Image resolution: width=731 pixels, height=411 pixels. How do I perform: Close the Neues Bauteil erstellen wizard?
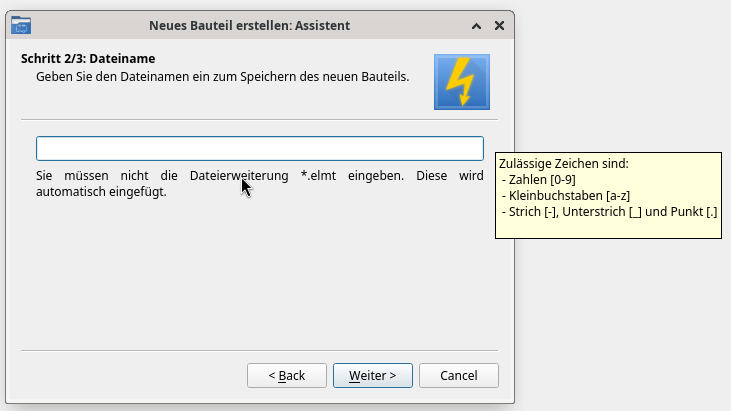[497, 24]
